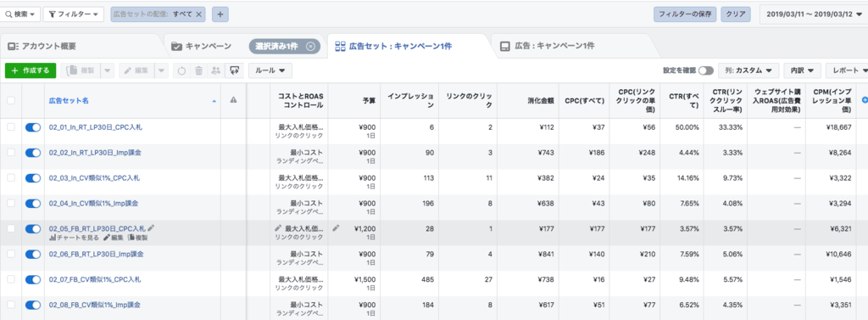Open the フィルター dropdown
The image size is (868, 320).
(73, 14)
